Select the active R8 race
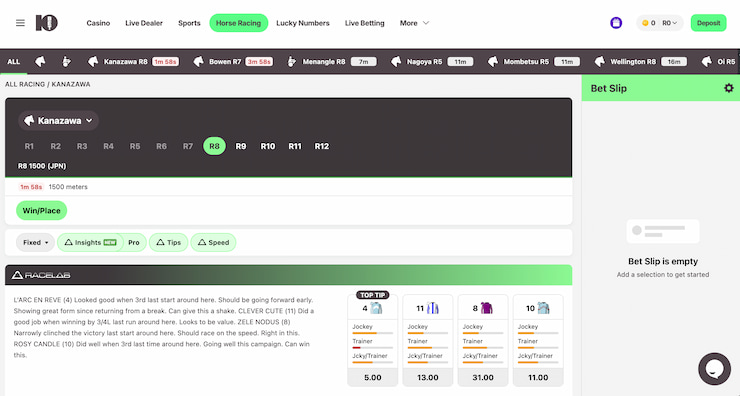Image resolution: width=740 pixels, height=396 pixels. [214, 146]
